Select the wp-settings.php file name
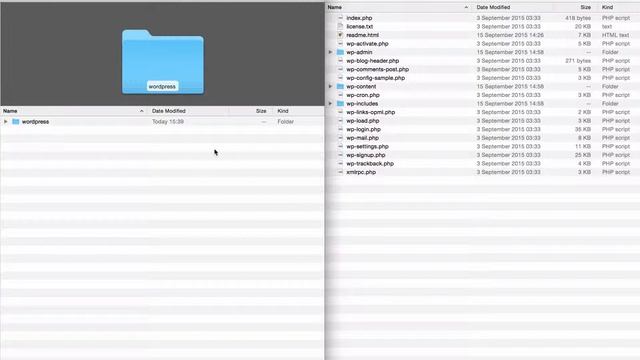640x360 pixels. pyautogui.click(x=367, y=147)
